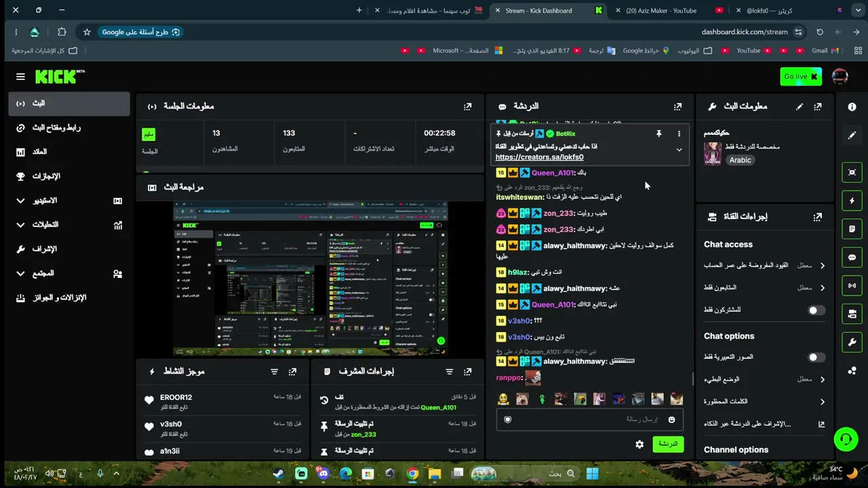This screenshot has width=868, height=488.
Task: Click the green camera panel strip icon
Action: [852, 314]
